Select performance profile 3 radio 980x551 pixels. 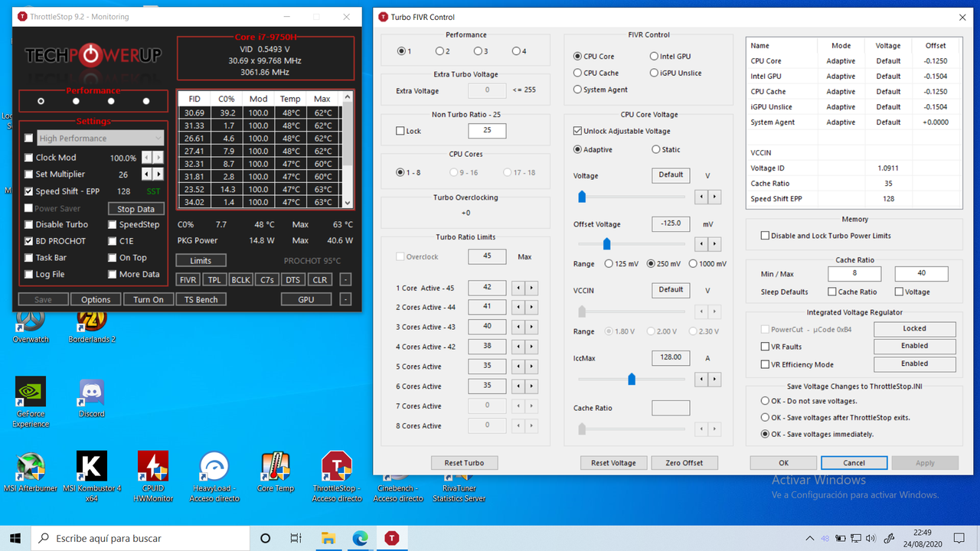477,51
